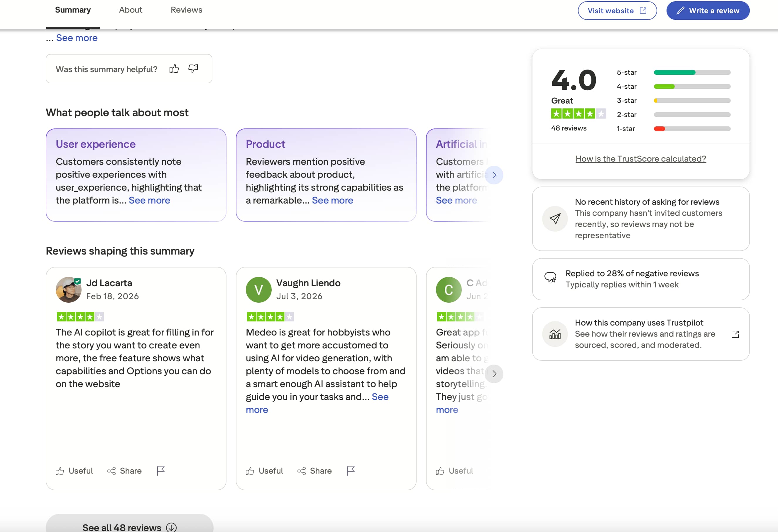Image resolution: width=778 pixels, height=532 pixels.
Task: Click the external link icon beside Visit website
Action: pos(643,11)
